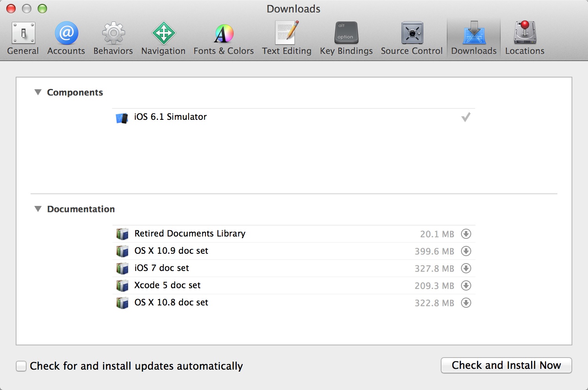The height and width of the screenshot is (390, 588).
Task: Click the OS X 10.8 doc set book icon
Action: (x=122, y=303)
